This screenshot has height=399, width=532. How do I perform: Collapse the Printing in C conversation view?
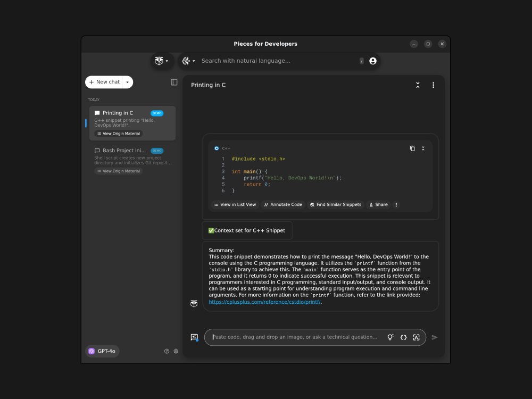pos(418,85)
